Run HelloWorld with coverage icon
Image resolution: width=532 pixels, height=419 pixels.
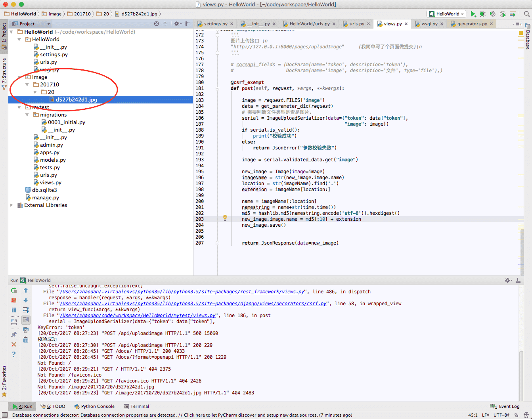point(492,14)
